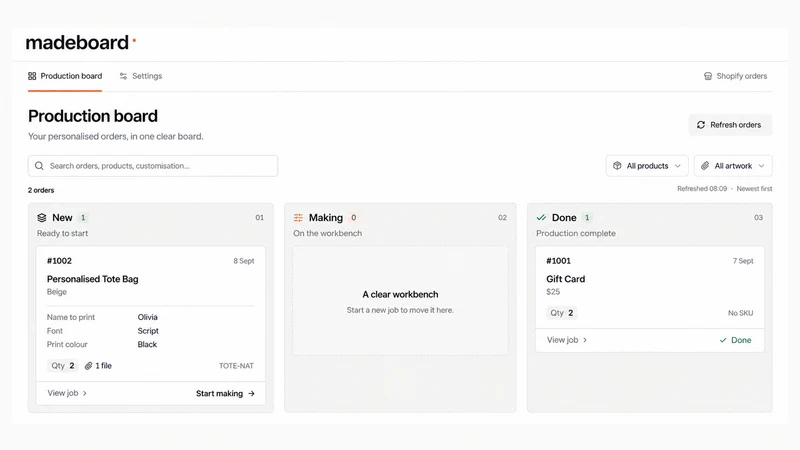Open the All products dropdown
Screen dimensions: 800x450
647,166
